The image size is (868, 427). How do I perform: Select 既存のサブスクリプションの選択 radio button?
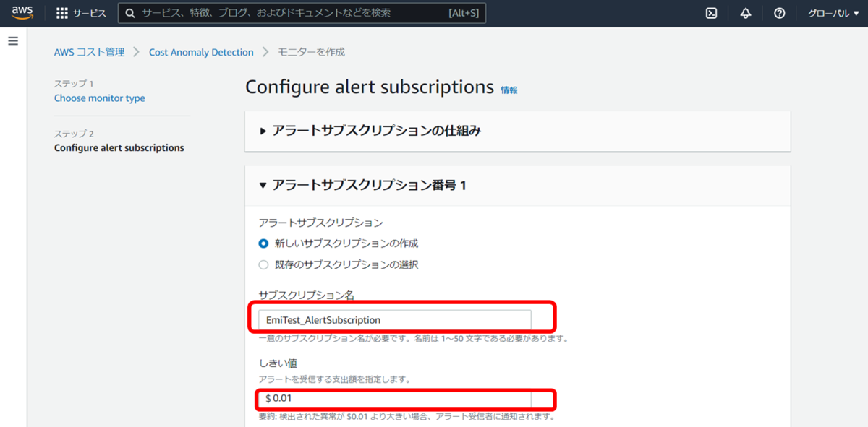pyautogui.click(x=263, y=264)
